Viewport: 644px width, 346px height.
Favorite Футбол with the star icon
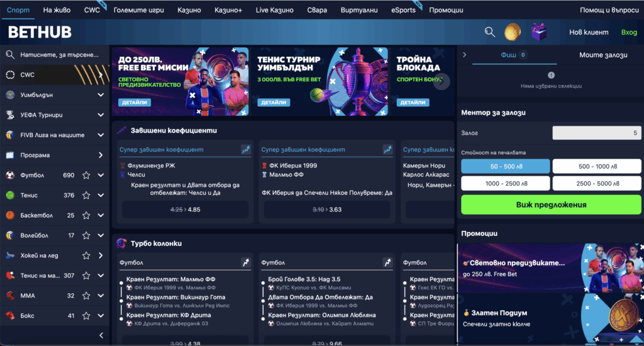click(86, 176)
